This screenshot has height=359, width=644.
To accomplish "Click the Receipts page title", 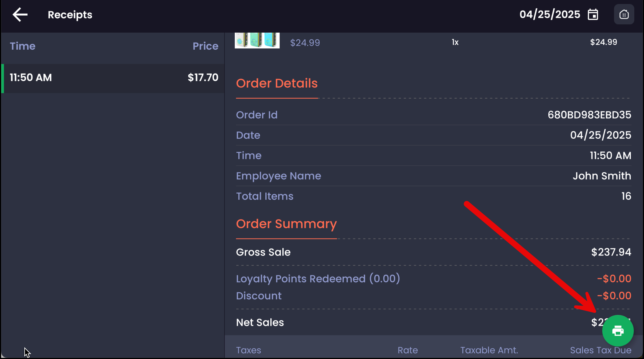I will point(70,15).
